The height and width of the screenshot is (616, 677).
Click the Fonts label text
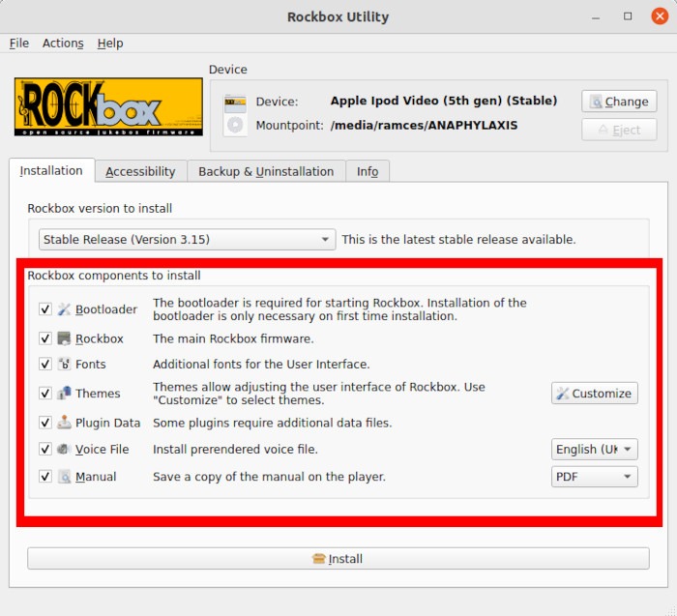(90, 365)
